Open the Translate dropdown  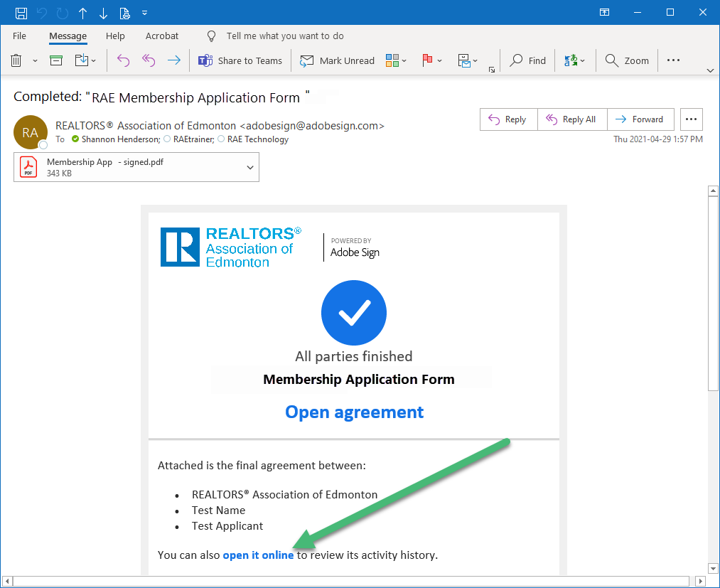point(574,60)
